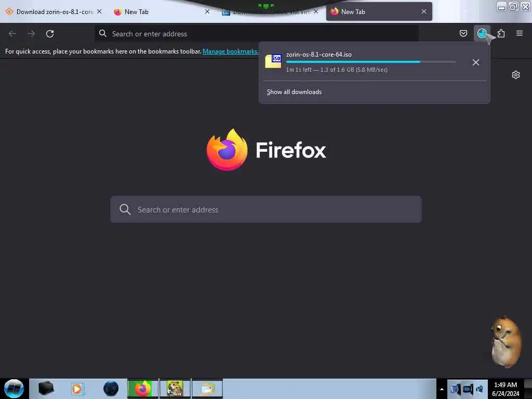The width and height of the screenshot is (532, 399).
Task: Open the Extensions puzzle icon
Action: coord(501,33)
